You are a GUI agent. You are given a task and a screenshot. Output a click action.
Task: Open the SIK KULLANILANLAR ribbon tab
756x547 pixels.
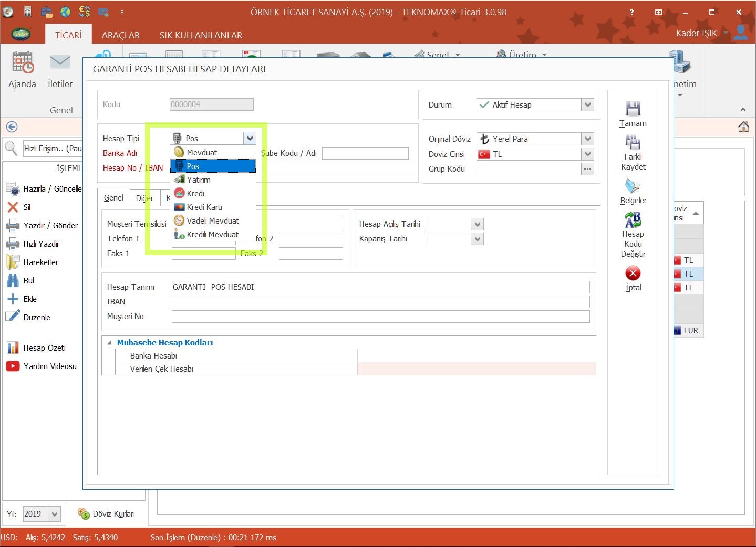tap(201, 35)
